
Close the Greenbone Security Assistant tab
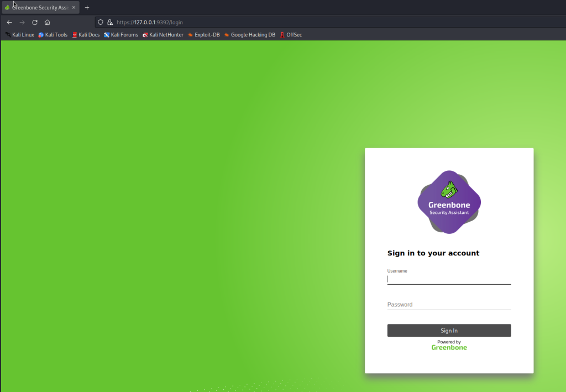point(74,8)
